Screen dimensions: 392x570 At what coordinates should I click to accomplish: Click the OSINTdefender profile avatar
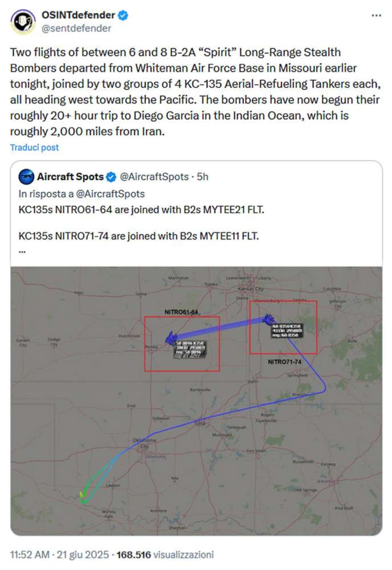point(23,22)
